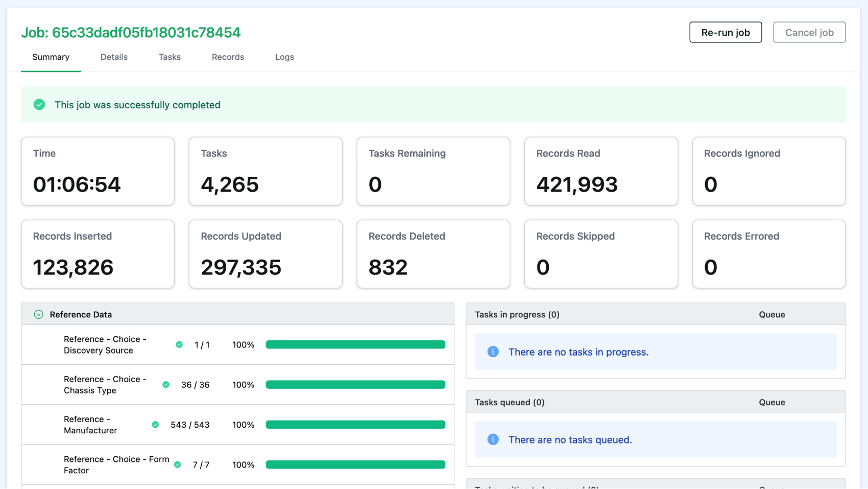Click info icon beside no tasks queued
The image size is (868, 489).
click(493, 439)
